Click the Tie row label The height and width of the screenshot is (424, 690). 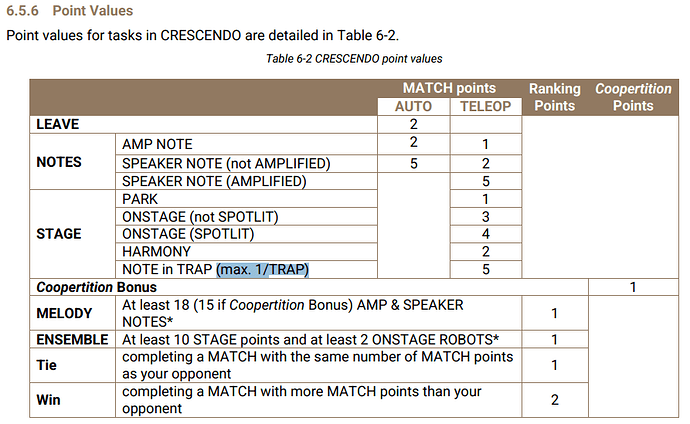(46, 365)
